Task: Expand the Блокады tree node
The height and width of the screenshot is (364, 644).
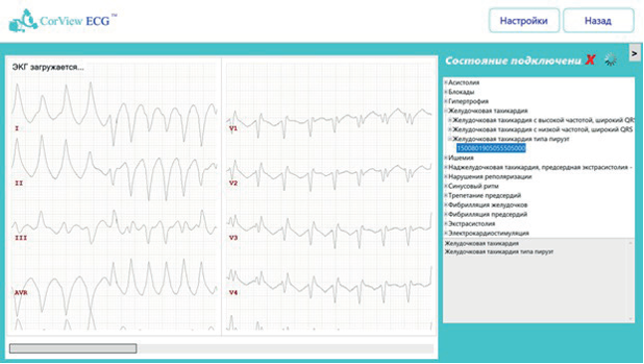Action: [446, 91]
